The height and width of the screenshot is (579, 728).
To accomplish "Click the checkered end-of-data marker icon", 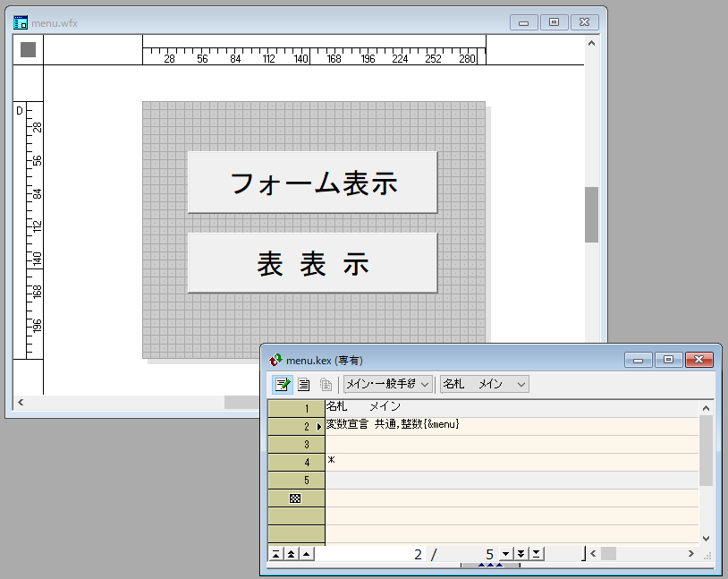I will tap(295, 498).
